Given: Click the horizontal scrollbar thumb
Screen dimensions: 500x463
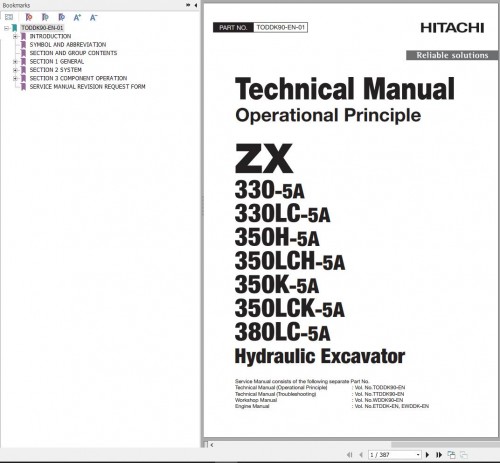Looking at the screenshot, I should coord(445,445).
